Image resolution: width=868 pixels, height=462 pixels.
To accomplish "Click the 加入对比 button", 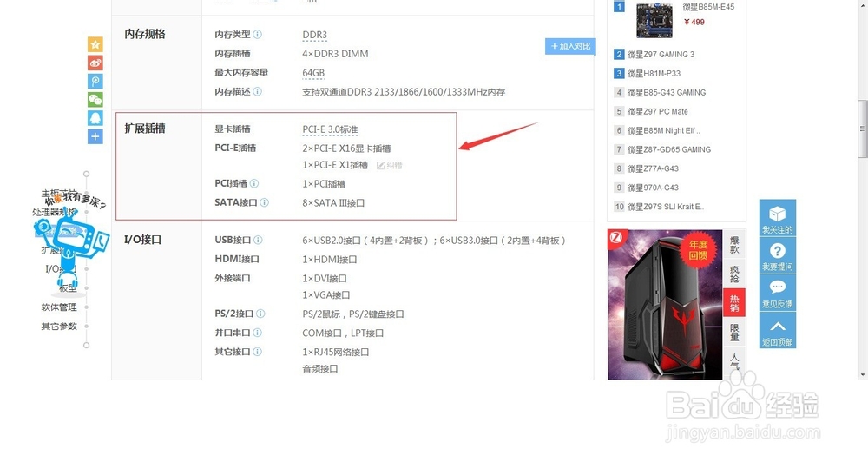I will 570,47.
